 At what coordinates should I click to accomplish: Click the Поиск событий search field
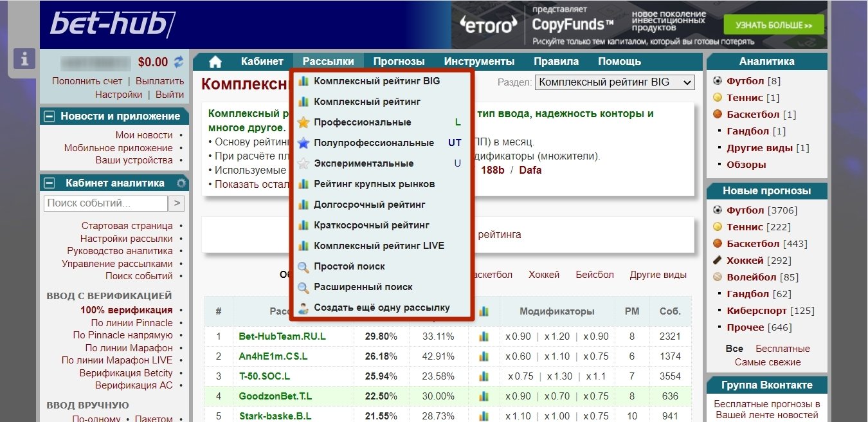click(x=106, y=203)
